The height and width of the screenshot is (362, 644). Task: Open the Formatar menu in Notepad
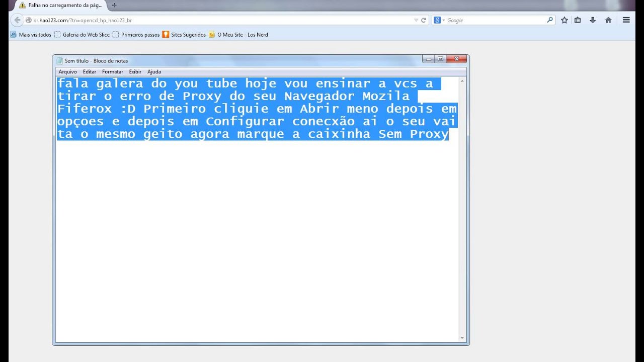(x=113, y=72)
